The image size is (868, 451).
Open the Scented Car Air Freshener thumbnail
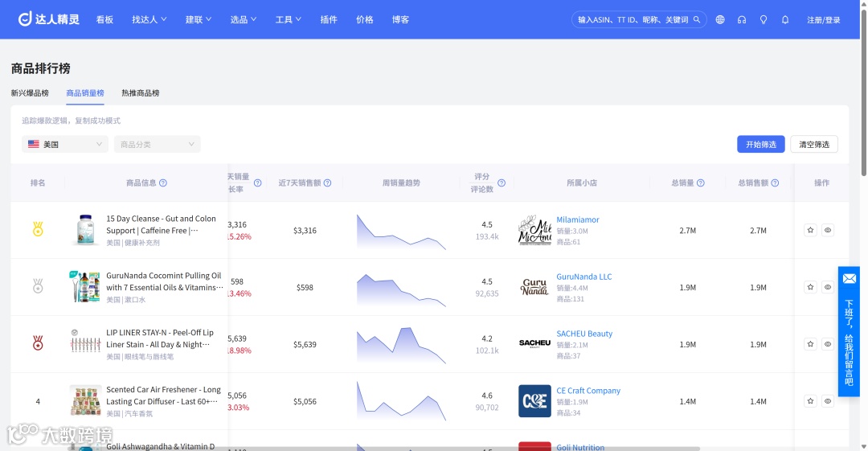click(x=85, y=401)
